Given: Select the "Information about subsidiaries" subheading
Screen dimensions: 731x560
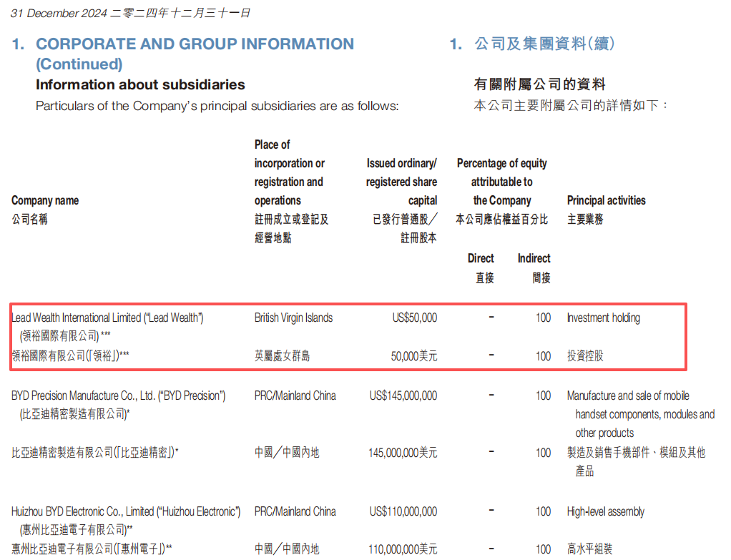Looking at the screenshot, I should pyautogui.click(x=140, y=84).
